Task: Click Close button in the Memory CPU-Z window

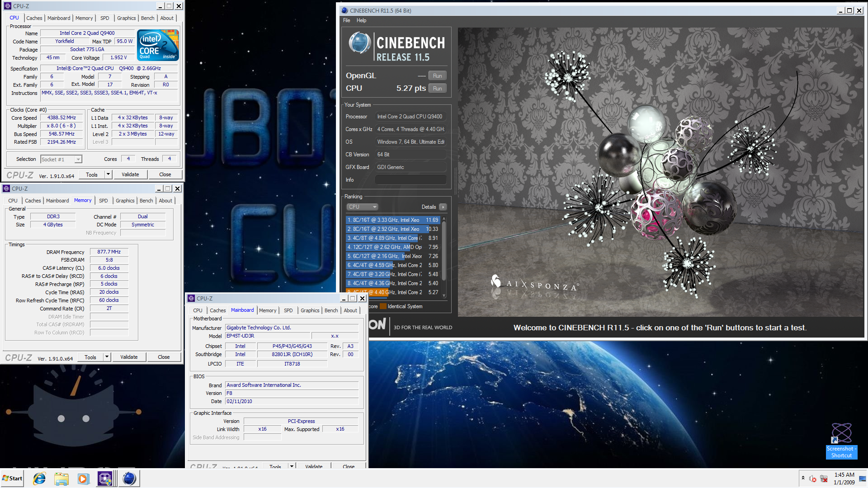Action: pos(164,357)
